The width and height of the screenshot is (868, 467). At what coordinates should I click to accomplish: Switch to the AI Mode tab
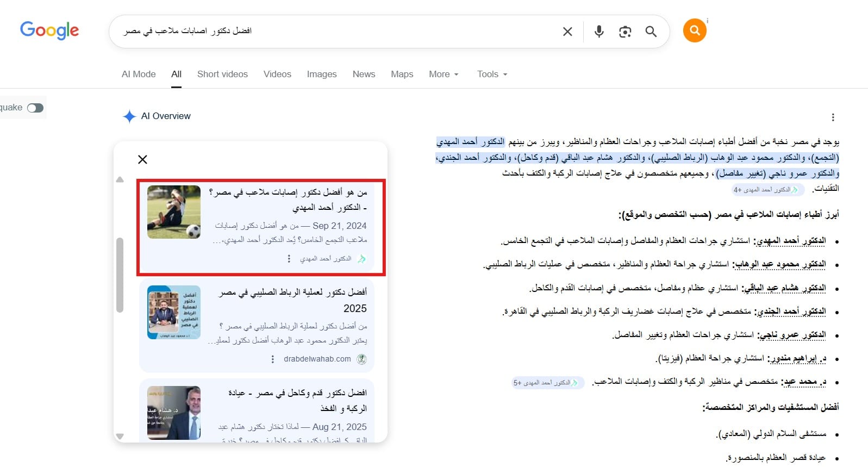139,74
